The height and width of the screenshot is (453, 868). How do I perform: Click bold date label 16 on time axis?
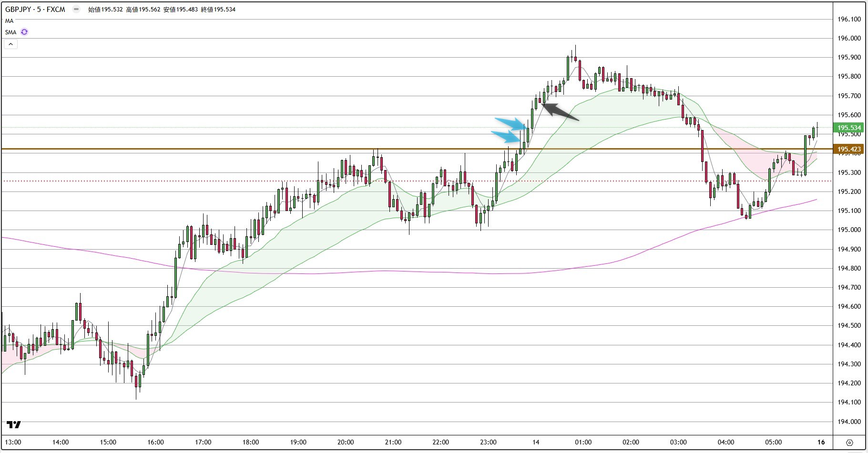pyautogui.click(x=821, y=442)
